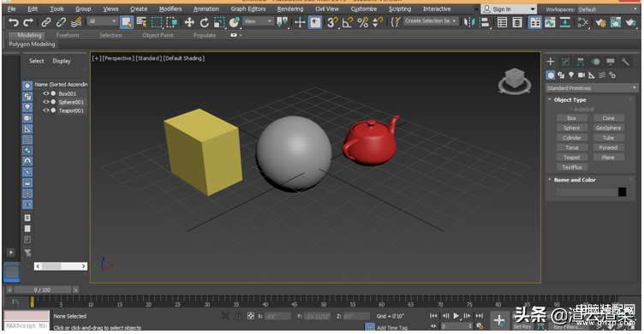Hide Box001 with its eye icon
The width and height of the screenshot is (644, 334).
46,93
